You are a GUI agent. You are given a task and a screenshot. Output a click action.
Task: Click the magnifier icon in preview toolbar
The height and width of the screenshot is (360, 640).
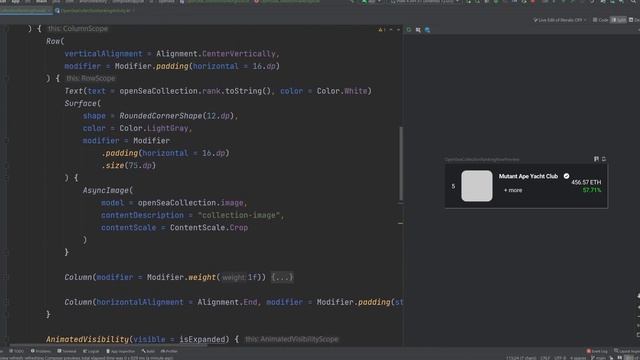[x=427, y=30]
